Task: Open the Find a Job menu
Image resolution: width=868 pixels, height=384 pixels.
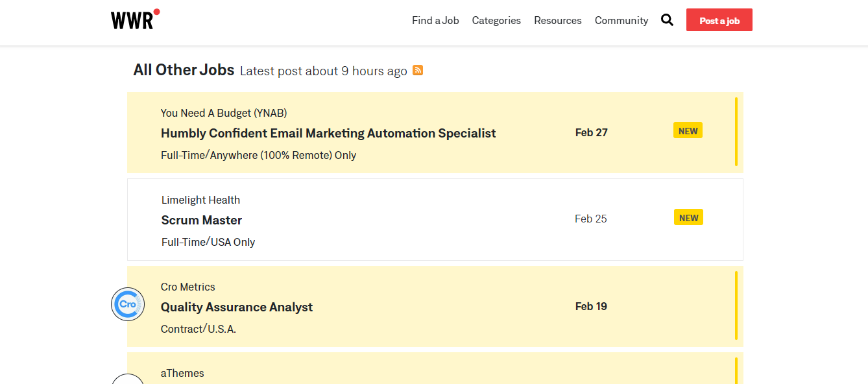Action: click(x=435, y=21)
